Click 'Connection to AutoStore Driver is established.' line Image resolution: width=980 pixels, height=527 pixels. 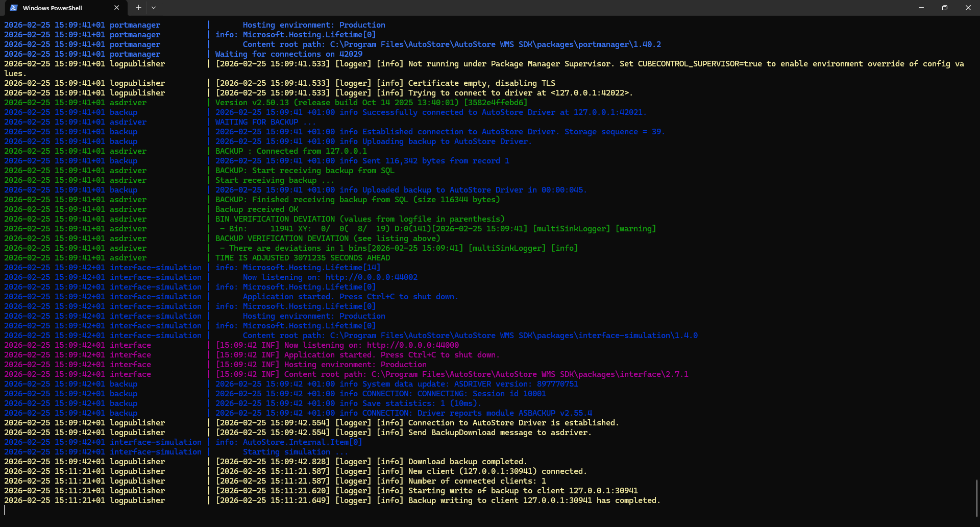513,423
